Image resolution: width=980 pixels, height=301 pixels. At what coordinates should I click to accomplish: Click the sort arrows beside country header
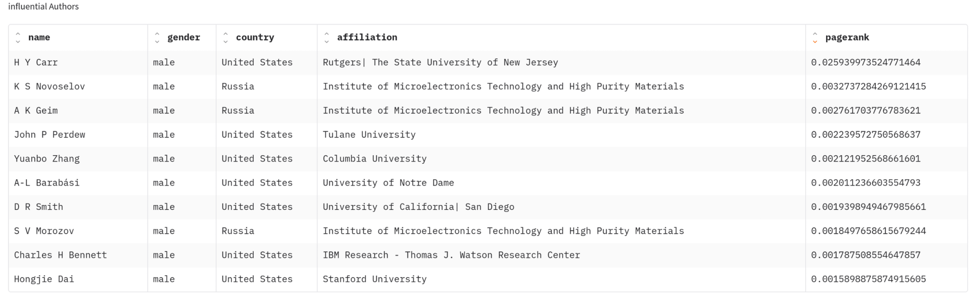tap(225, 38)
